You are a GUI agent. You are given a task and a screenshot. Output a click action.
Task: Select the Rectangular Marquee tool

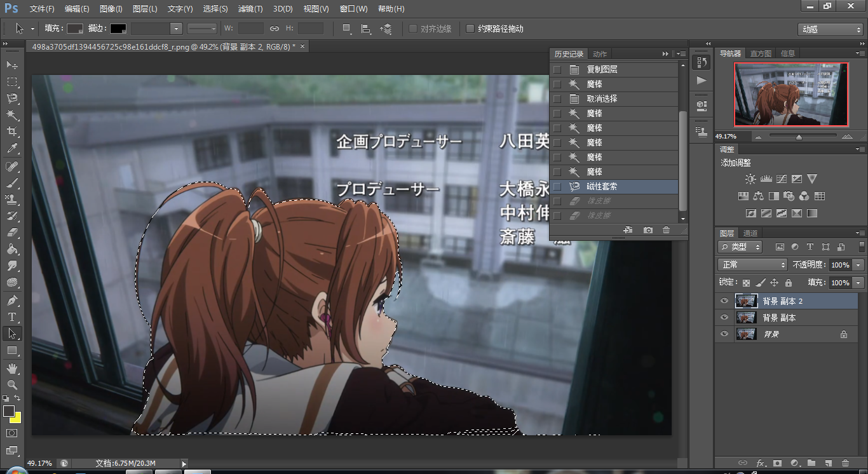12,82
